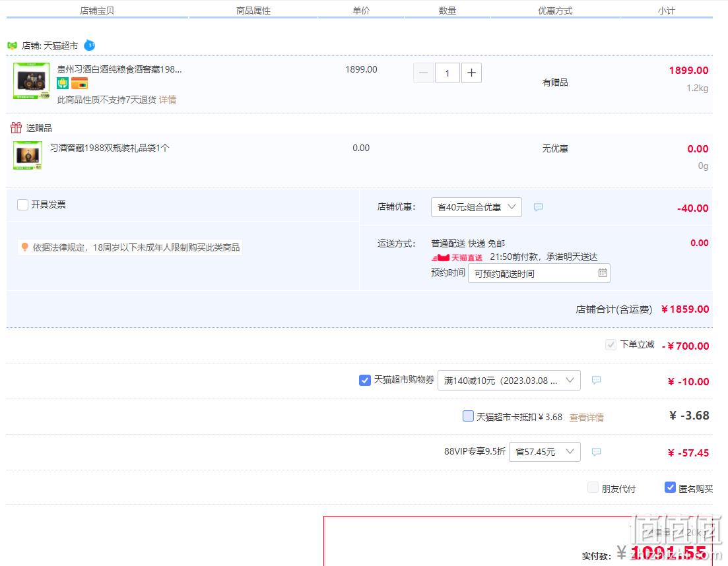The image size is (728, 566).
Task: Toggle the 下单立减 checkbox
Action: pos(611,345)
